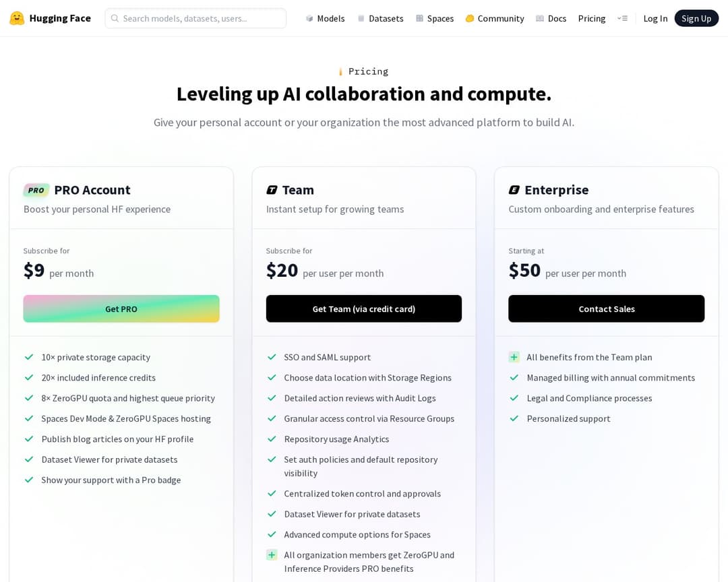Click Get Team (via credit card)
This screenshot has width=728, height=582.
pos(364,309)
